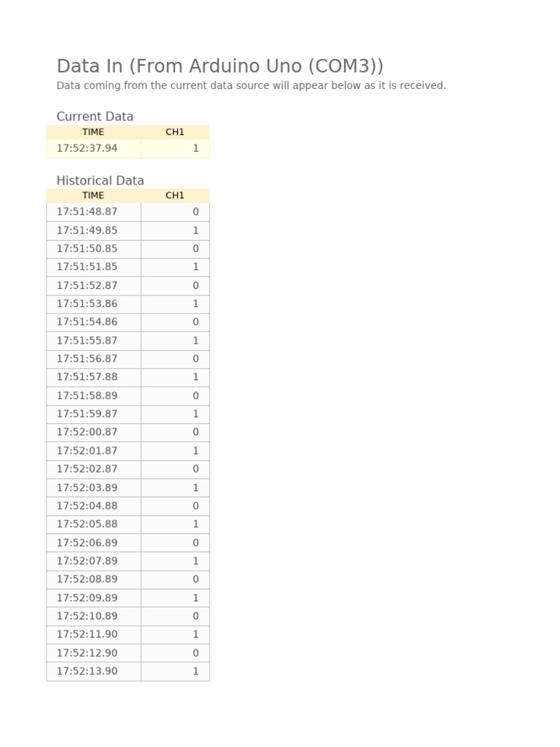Image resolution: width=560 pixels, height=747 pixels.
Task: Click the 17:52:03.89 time cell
Action: tap(87, 487)
